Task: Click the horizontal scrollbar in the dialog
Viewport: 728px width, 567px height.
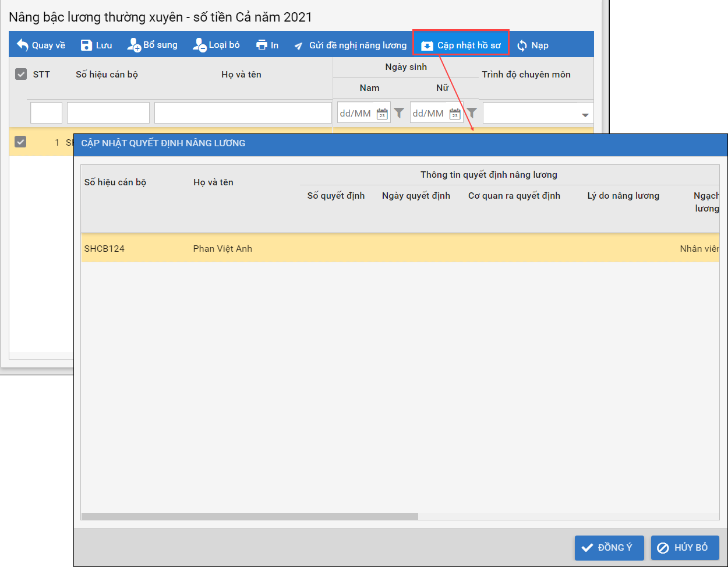Action: click(x=250, y=516)
